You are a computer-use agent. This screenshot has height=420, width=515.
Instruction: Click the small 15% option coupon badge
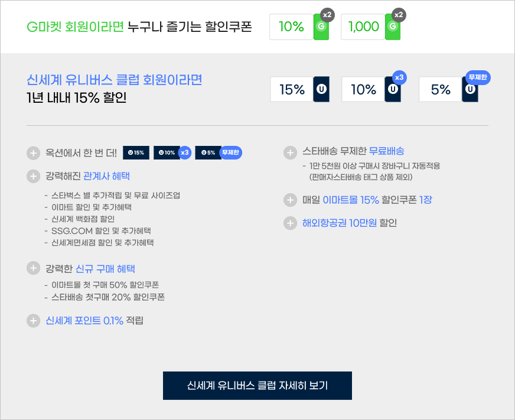136,153
